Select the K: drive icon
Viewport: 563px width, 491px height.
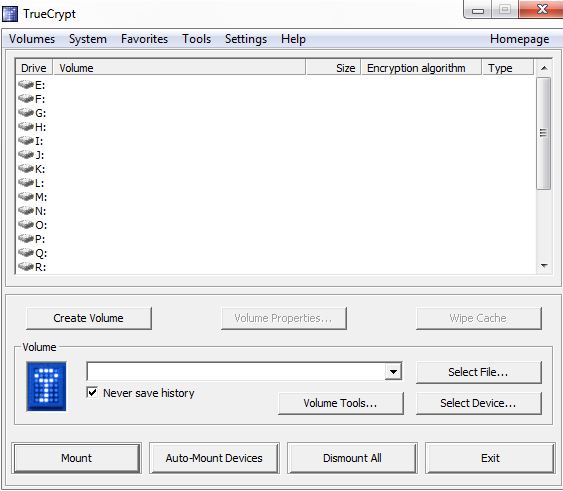tap(26, 168)
